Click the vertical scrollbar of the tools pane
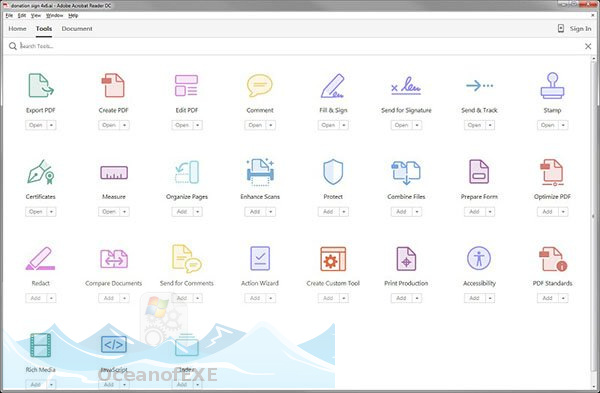The image size is (600, 393). (594, 223)
